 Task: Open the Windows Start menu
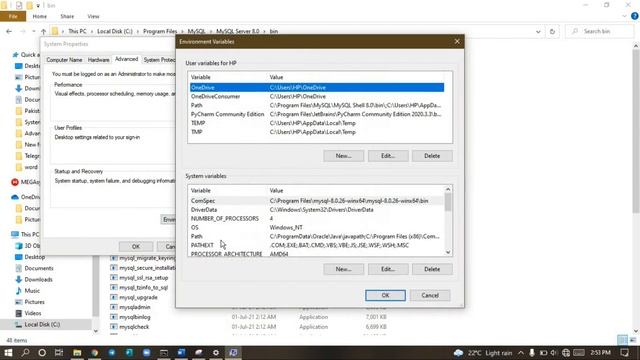(8, 353)
